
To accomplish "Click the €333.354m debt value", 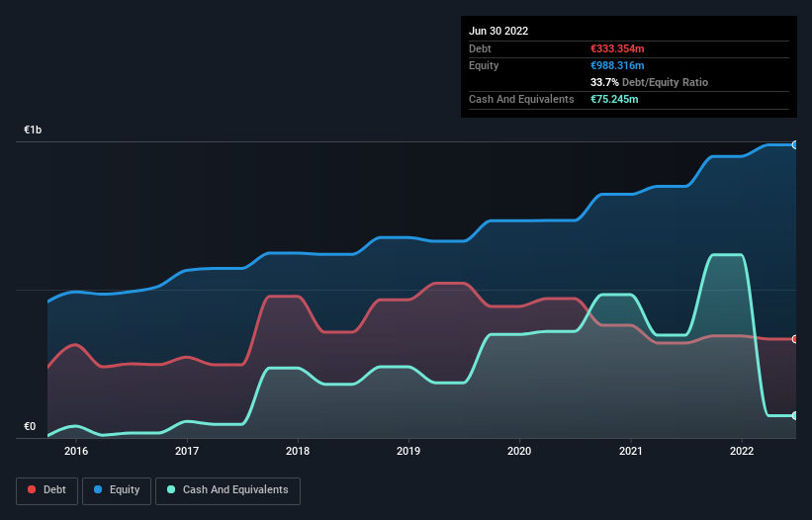I will click(617, 48).
